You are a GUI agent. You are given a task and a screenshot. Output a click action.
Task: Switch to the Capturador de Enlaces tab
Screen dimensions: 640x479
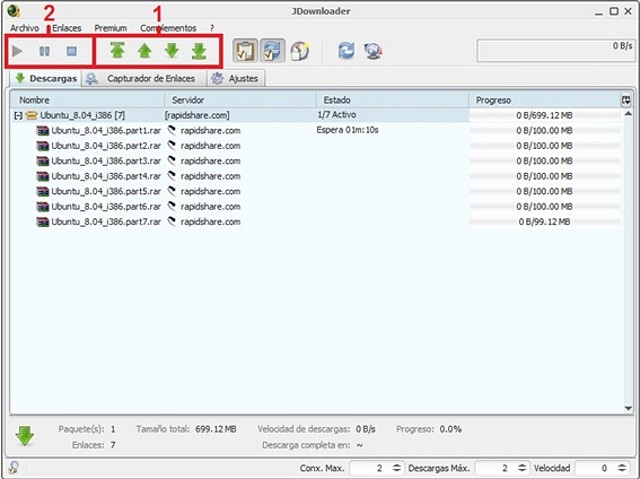coord(144,78)
